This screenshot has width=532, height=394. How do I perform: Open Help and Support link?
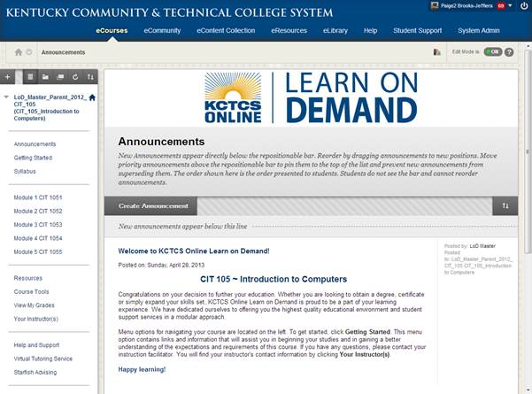tap(36, 344)
